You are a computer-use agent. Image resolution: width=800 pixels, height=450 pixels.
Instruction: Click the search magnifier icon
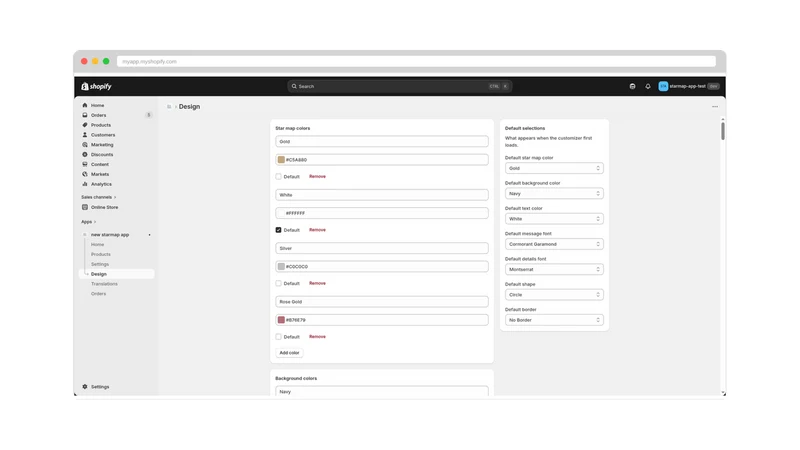tap(294, 86)
